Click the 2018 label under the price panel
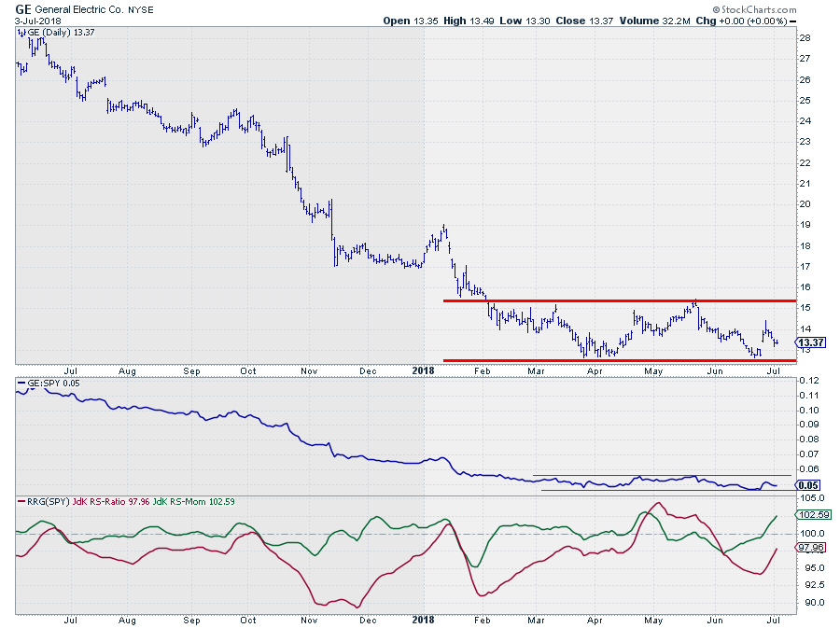This screenshot has width=840, height=628. click(423, 370)
